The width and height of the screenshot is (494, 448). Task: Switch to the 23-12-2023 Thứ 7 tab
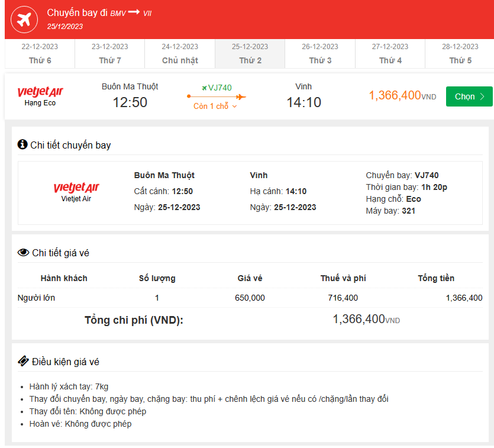pos(109,54)
